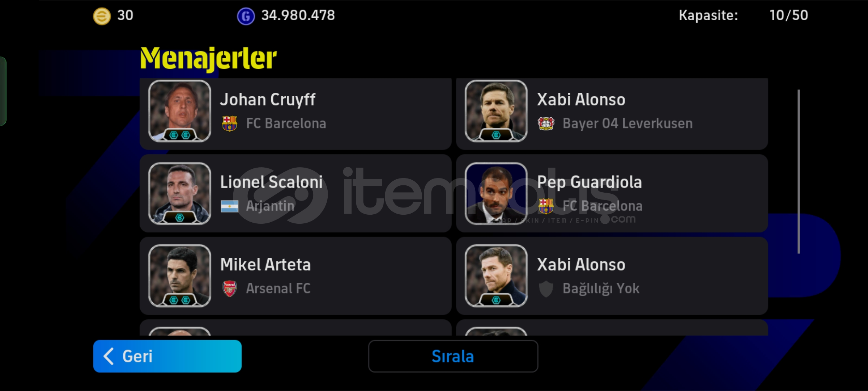Tap the gold eFootball coin icon

click(x=102, y=16)
